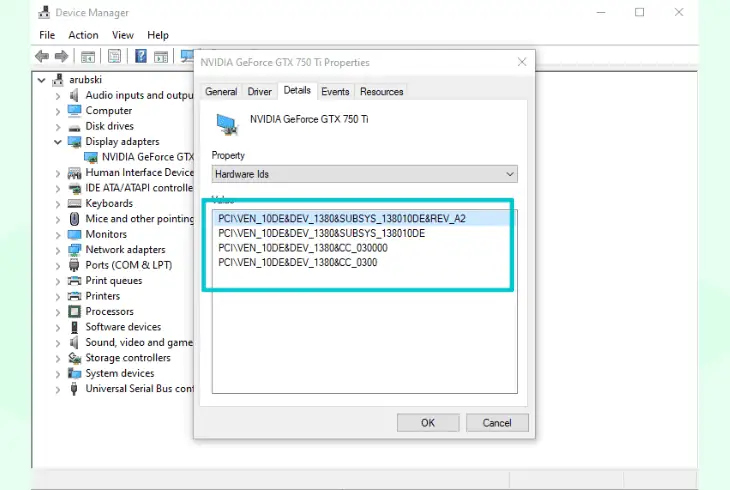Close the GTX 750 Ti Properties dialog
The width and height of the screenshot is (730, 490).
[x=522, y=62]
